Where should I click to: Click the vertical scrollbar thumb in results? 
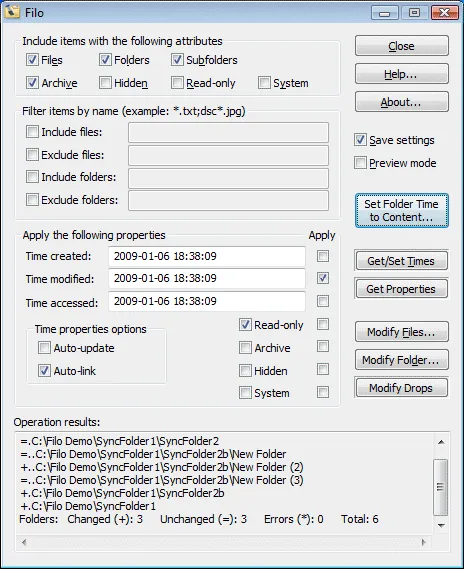pyautogui.click(x=441, y=487)
